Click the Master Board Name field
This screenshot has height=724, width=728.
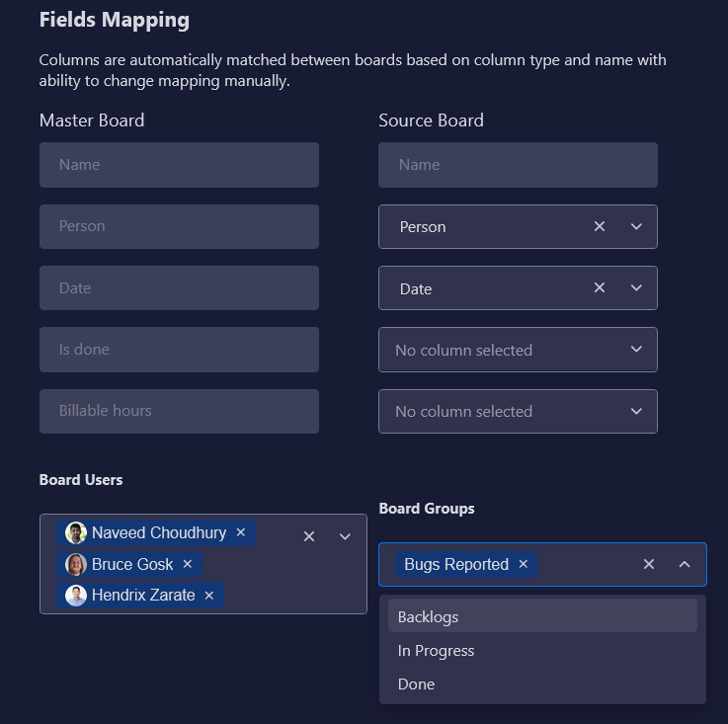pyautogui.click(x=179, y=165)
